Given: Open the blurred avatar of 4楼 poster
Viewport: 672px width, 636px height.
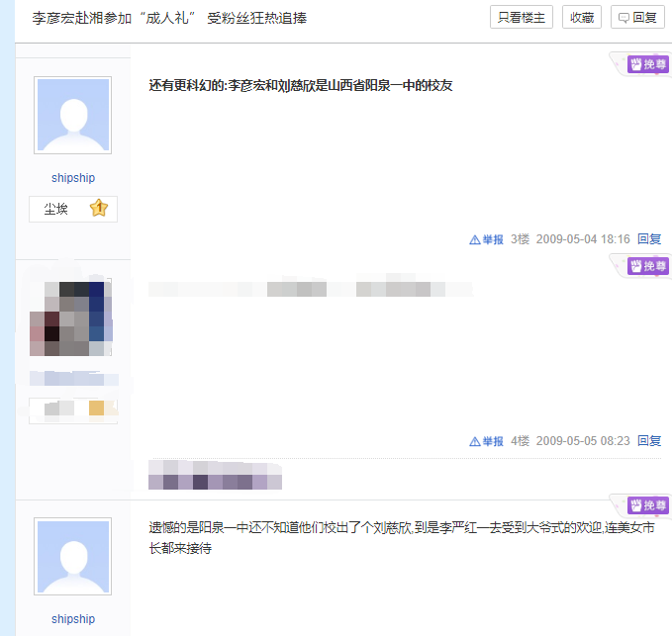Looking at the screenshot, I should [x=71, y=318].
